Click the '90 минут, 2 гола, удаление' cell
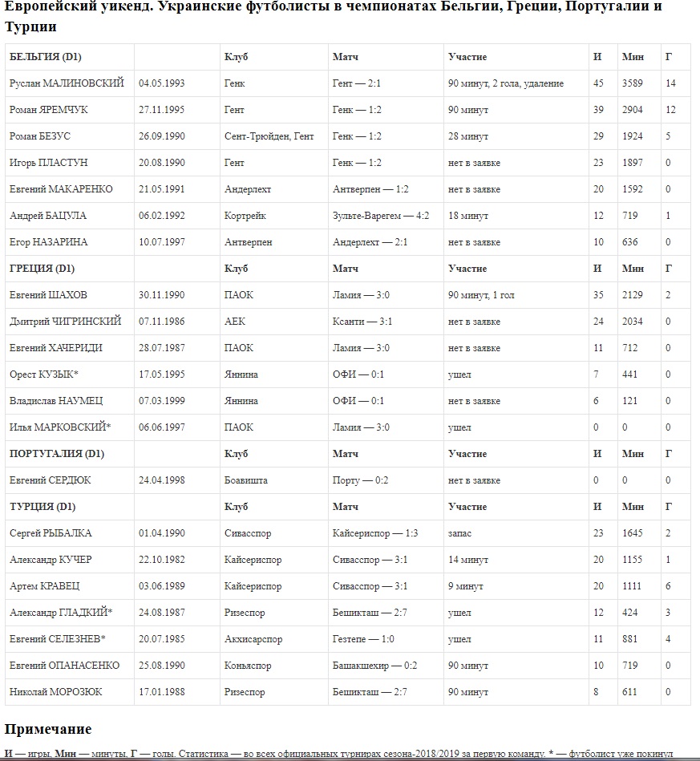This screenshot has width=700, height=761. tap(506, 83)
